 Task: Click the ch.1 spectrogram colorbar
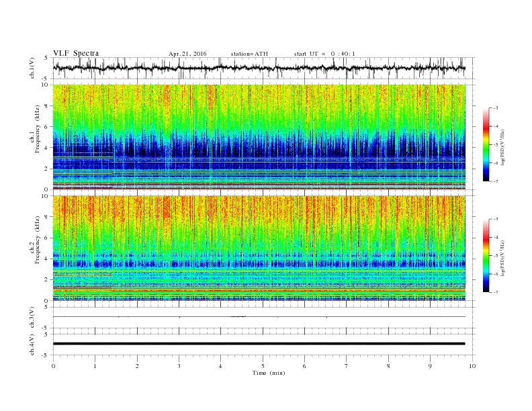point(486,145)
